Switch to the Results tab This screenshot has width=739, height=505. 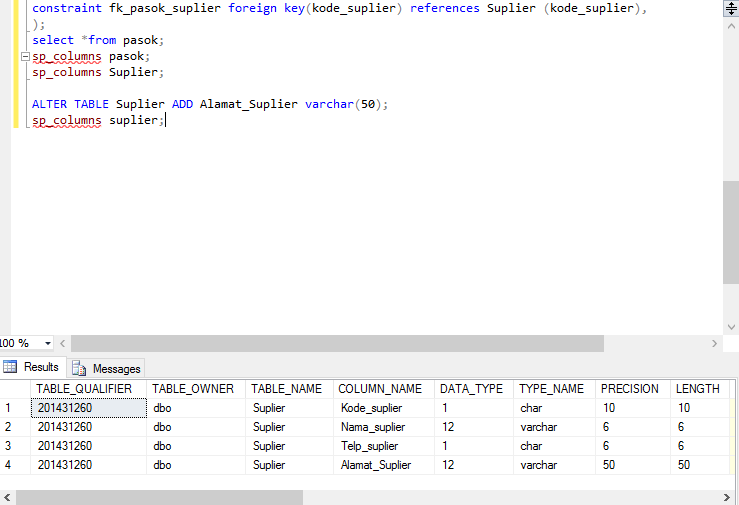point(31,367)
